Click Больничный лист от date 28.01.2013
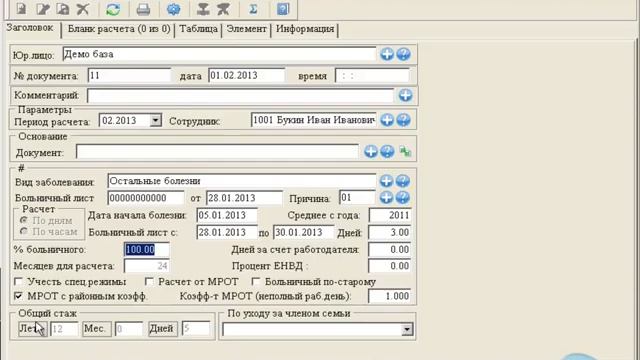The image size is (640, 360). 244,198
